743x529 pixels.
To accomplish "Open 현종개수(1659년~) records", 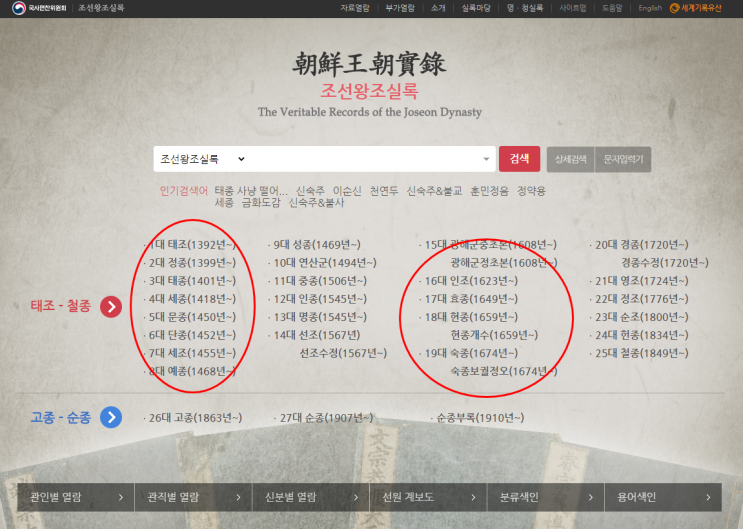I will [x=494, y=335].
